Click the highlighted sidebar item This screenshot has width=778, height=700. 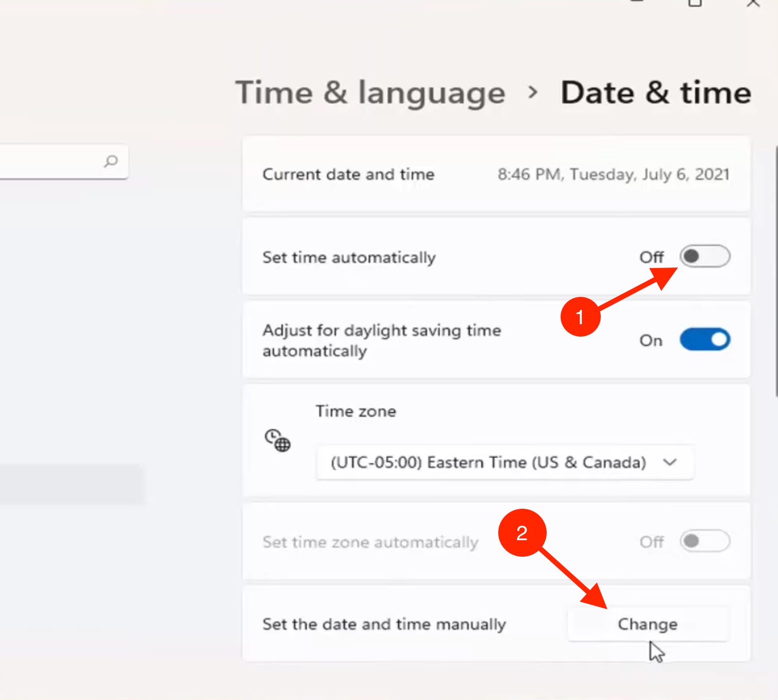[x=72, y=485]
